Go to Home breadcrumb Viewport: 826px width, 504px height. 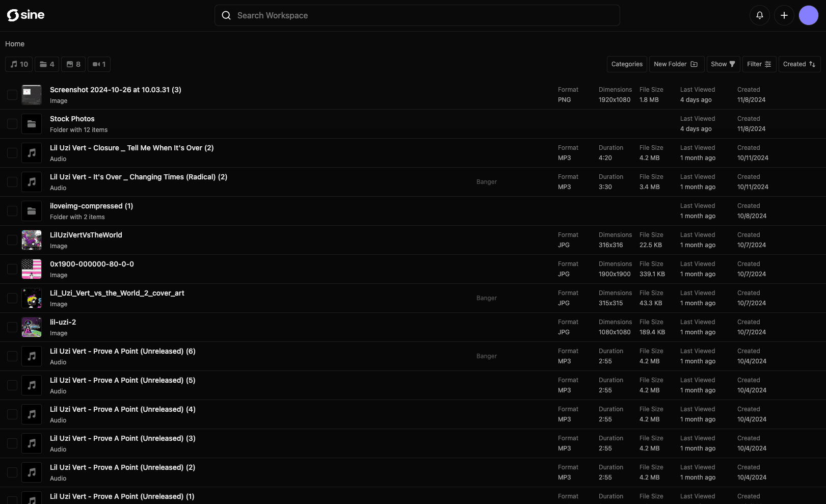click(x=15, y=44)
